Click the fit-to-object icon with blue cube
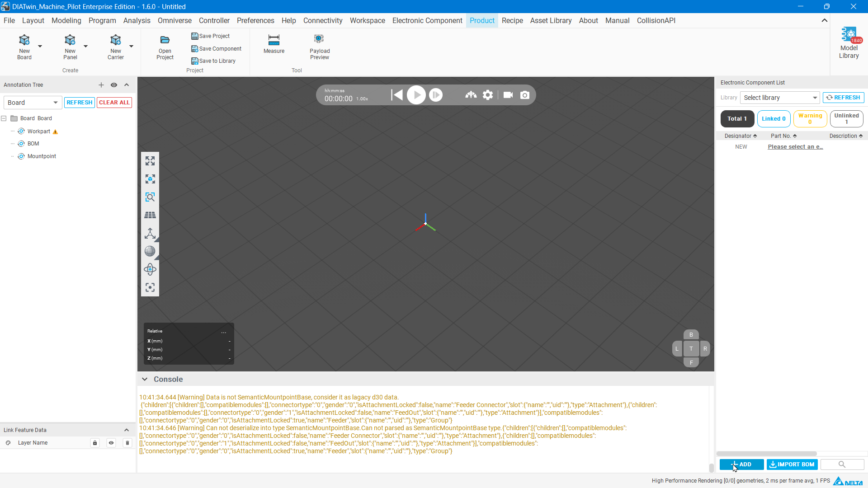868x488 pixels. (150, 179)
